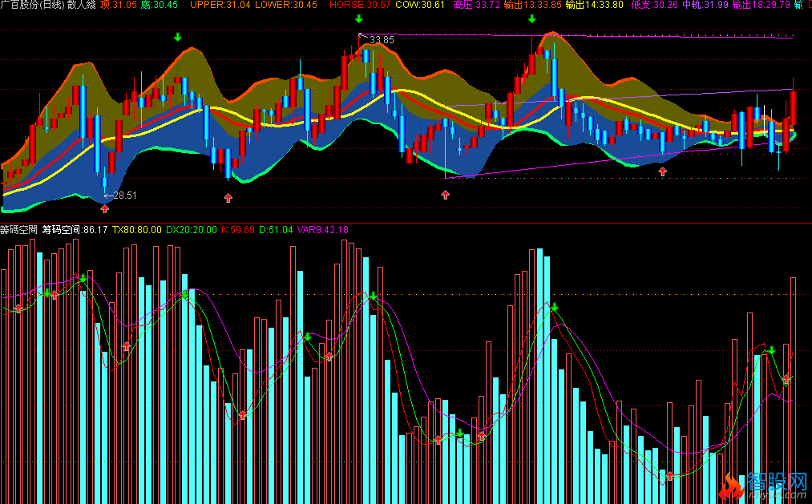This screenshot has height=504, width=812.
Task: Click the green down arrow above the 33.85 peak
Action: click(x=358, y=18)
